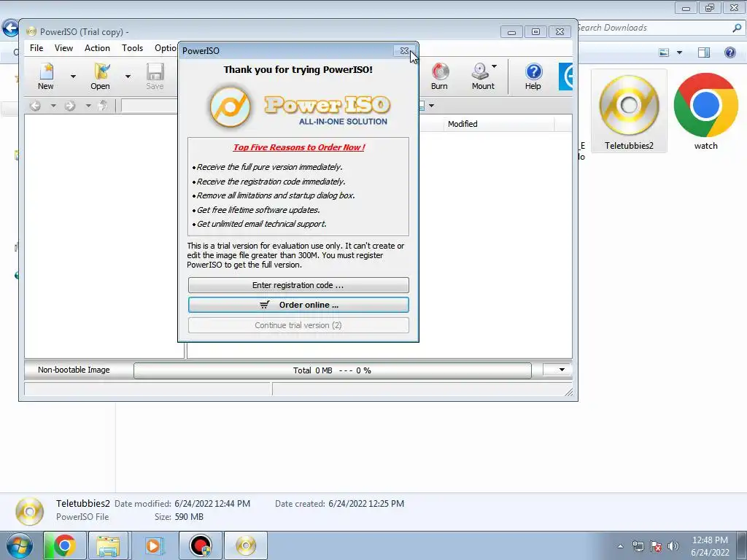Open the Tools menu
The height and width of the screenshot is (560, 747).
132,48
